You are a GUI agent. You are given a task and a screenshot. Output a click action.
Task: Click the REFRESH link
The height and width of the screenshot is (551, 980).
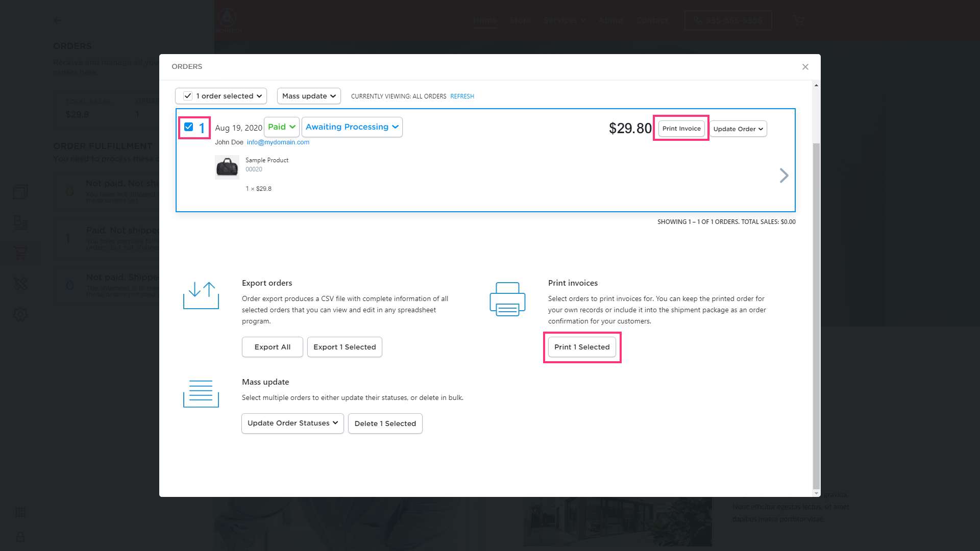(x=462, y=96)
